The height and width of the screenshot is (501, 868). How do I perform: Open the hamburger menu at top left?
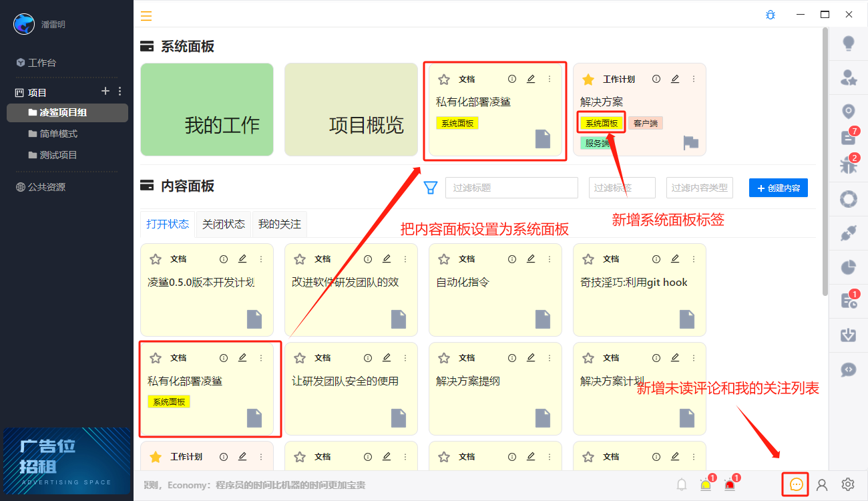click(x=146, y=16)
